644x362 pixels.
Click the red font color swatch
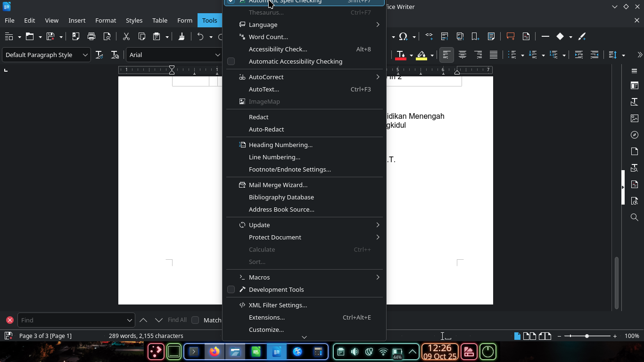pos(401,55)
